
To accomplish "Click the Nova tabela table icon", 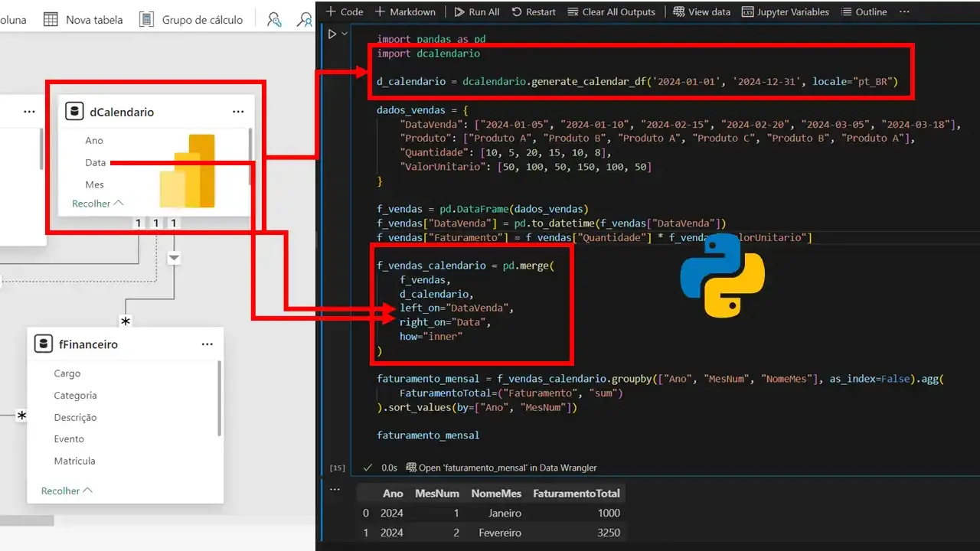I will point(51,20).
